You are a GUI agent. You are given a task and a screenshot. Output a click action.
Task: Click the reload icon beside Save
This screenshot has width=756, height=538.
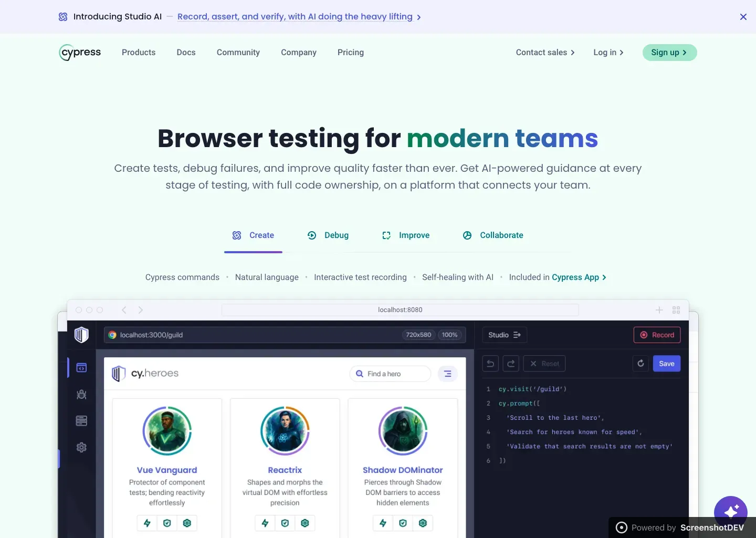coord(641,364)
